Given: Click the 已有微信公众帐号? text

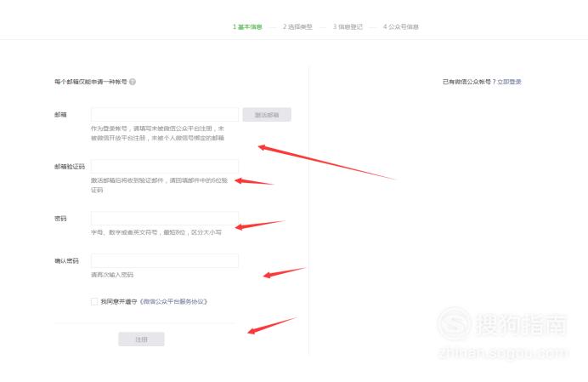Looking at the screenshot, I should coord(469,82).
